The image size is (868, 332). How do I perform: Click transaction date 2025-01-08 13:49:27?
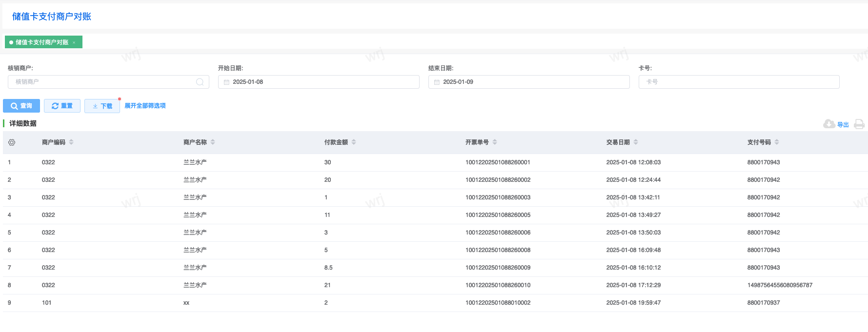click(633, 215)
